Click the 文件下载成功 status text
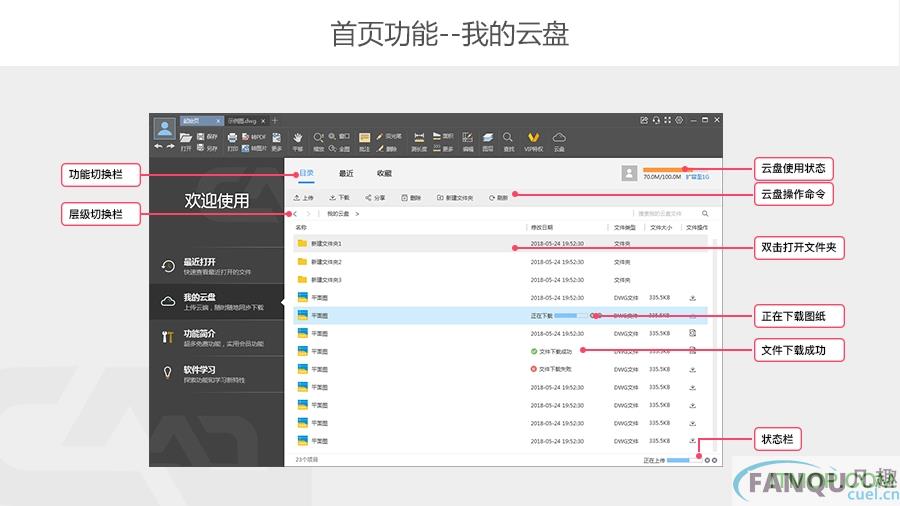This screenshot has height=506, width=900. pyautogui.click(x=556, y=351)
